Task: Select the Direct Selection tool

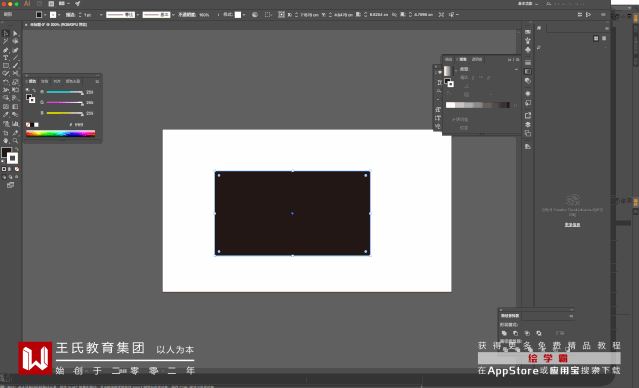Action: 15,33
